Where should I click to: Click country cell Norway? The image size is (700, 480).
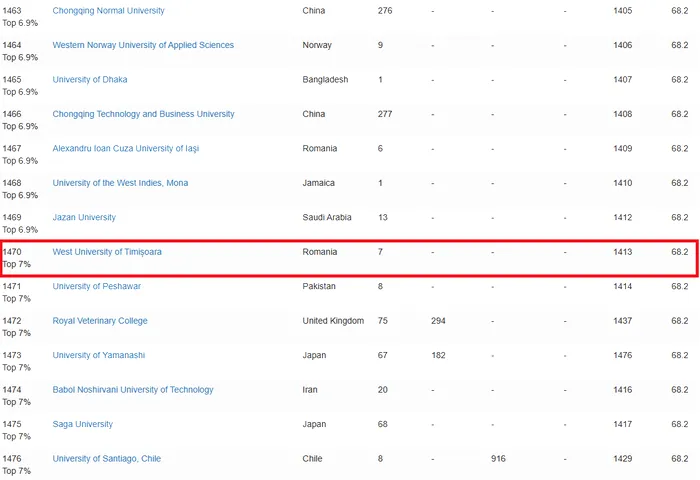point(317,45)
